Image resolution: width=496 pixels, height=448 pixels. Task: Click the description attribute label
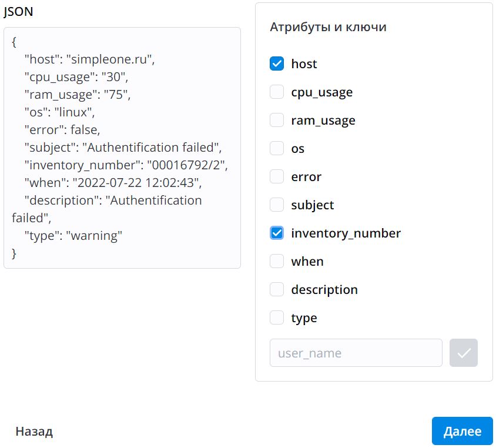tap(324, 289)
